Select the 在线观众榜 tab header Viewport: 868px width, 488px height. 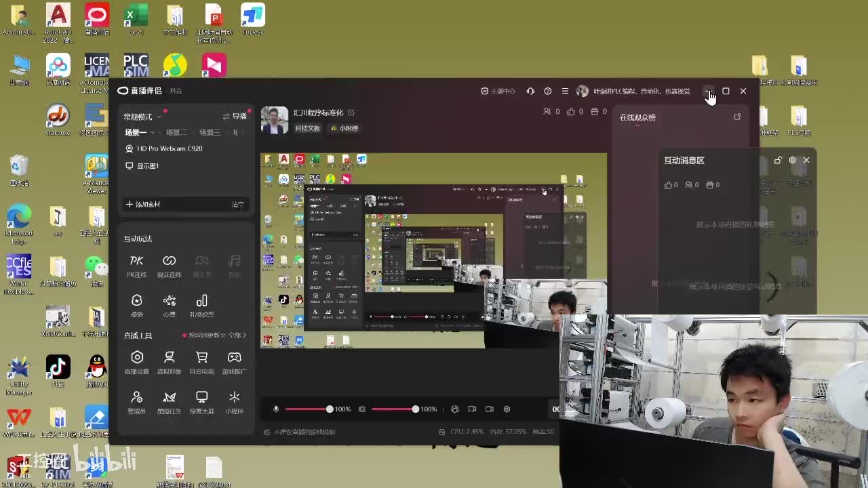pyautogui.click(x=637, y=117)
